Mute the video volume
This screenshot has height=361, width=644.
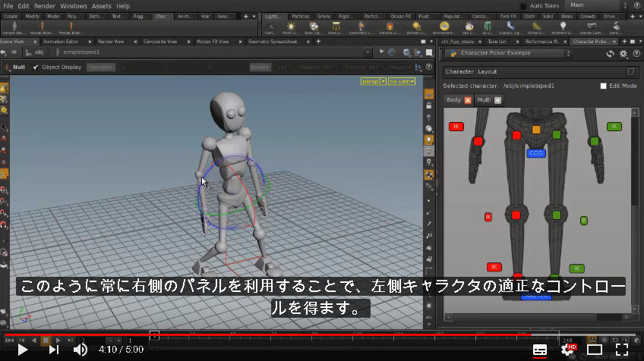[80, 350]
